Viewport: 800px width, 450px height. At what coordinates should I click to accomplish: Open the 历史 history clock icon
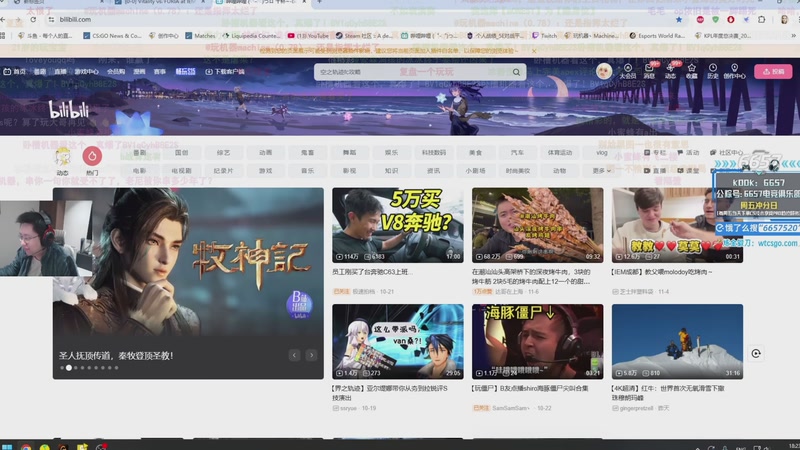(713, 71)
